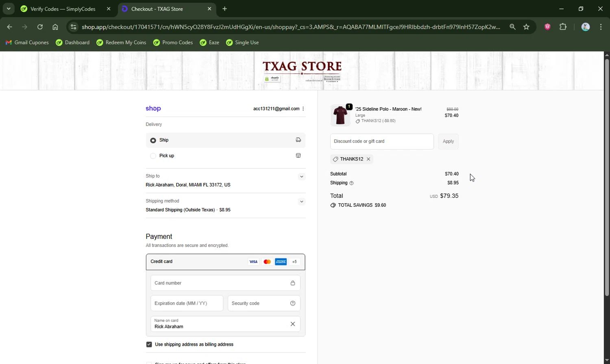
Task: Open the browser home page
Action: (x=55, y=27)
